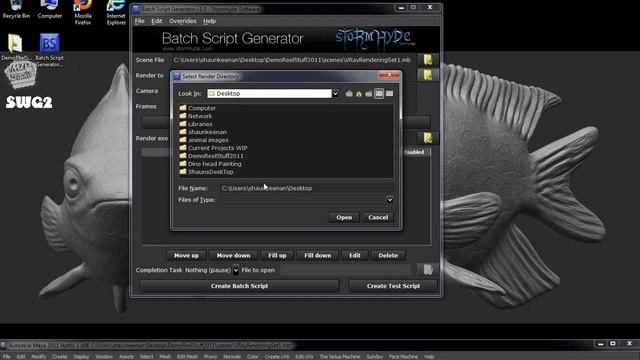Open the Batch Script Generator desktop shortcut
640x360 pixels.
[49, 50]
